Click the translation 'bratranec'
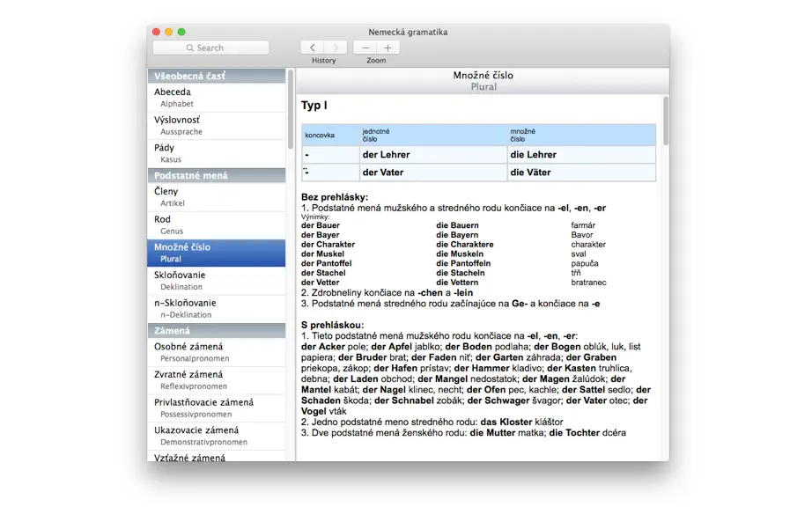This screenshot has width=812, height=507. click(x=588, y=283)
